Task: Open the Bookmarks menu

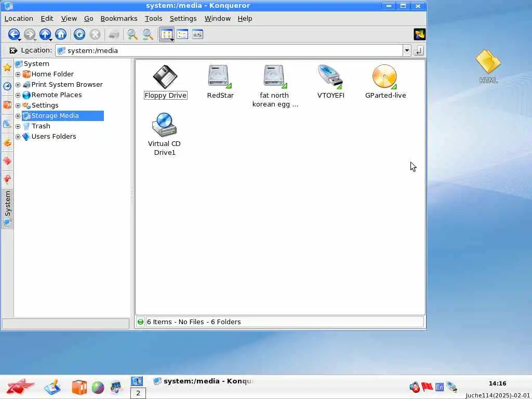Action: click(x=119, y=19)
